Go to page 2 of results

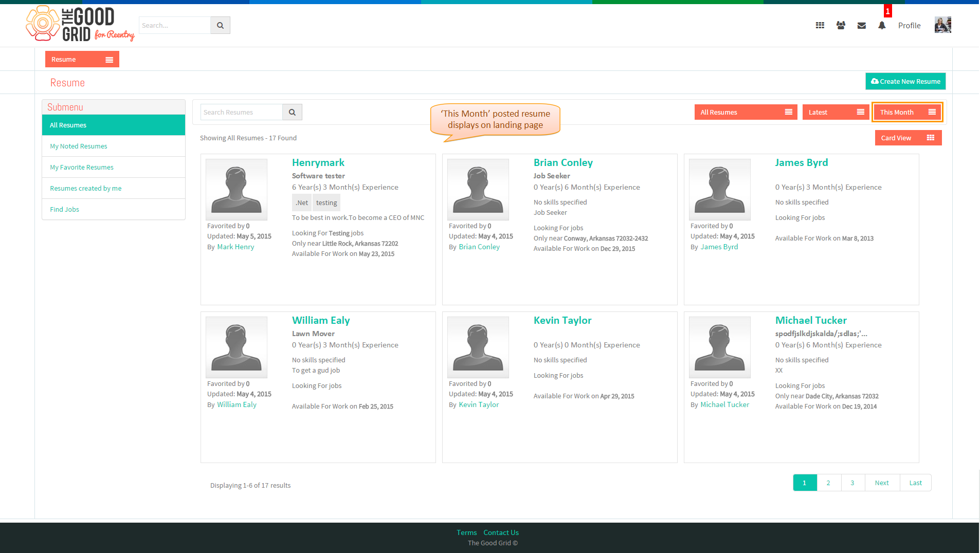coord(828,483)
